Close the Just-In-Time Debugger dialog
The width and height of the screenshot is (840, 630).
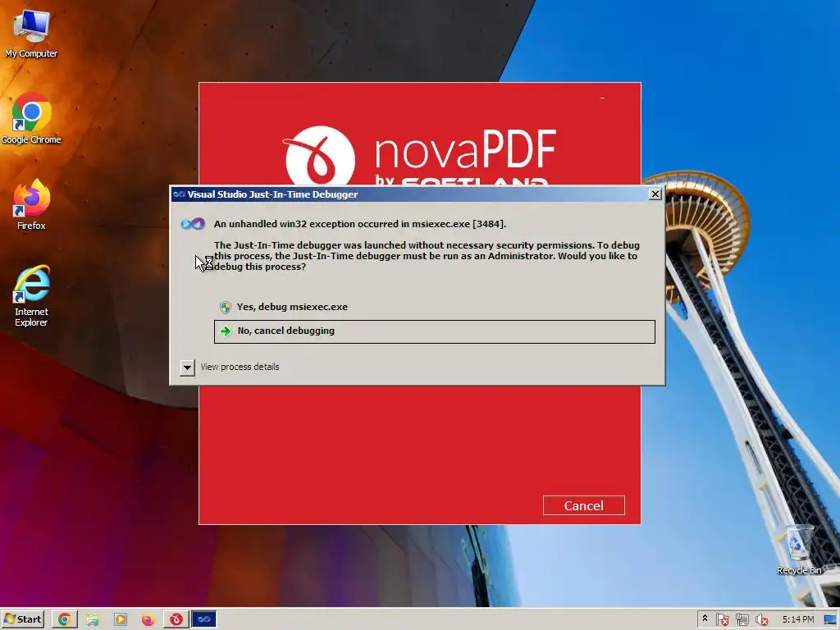pos(655,194)
